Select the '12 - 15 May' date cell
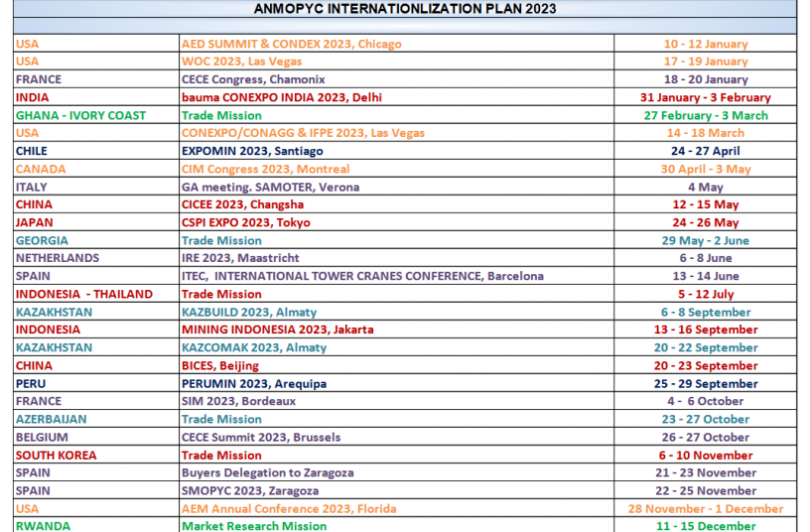This screenshot has width=810, height=532. 706,204
